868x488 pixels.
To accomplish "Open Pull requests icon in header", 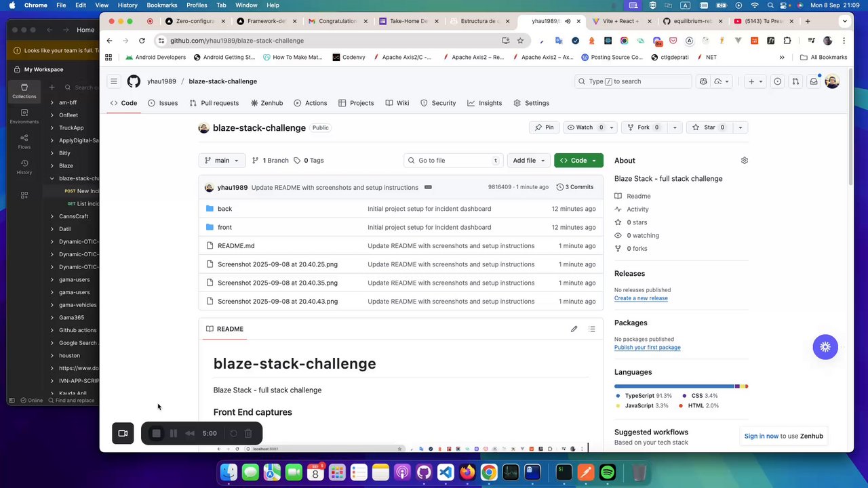I will coord(795,81).
